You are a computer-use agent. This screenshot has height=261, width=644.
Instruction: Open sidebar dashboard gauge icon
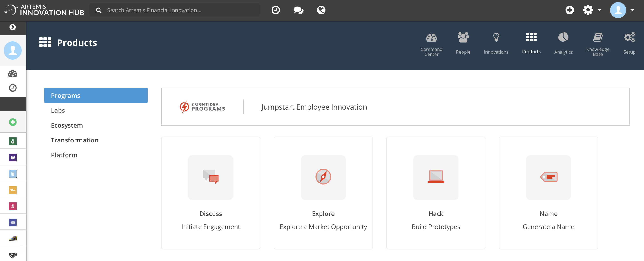click(x=13, y=74)
